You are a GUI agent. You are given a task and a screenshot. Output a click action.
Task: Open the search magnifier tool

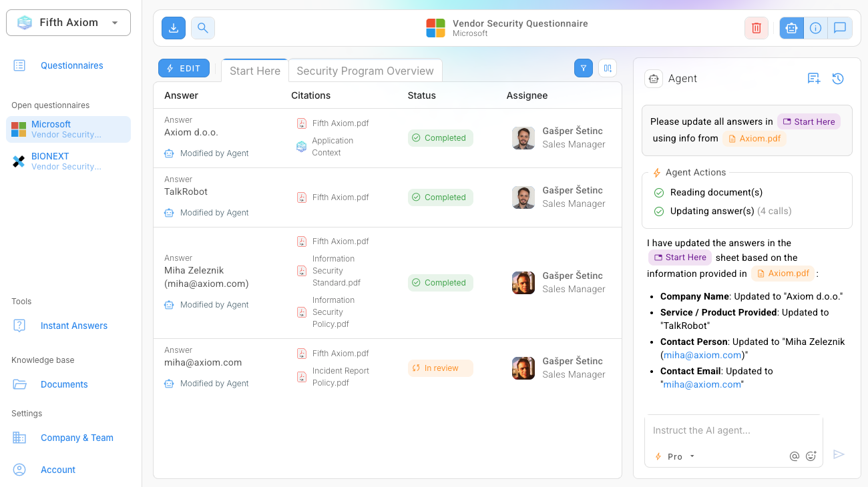[x=203, y=28]
